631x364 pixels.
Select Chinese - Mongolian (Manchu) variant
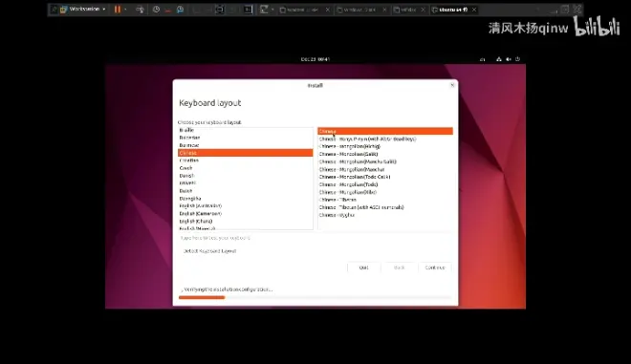coord(385,169)
